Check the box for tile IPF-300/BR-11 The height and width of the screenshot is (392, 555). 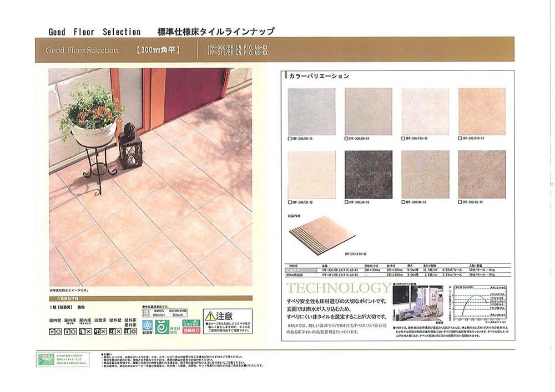[x=289, y=138]
